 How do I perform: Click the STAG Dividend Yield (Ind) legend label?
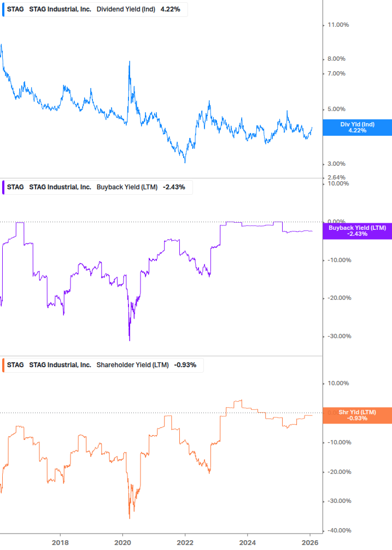point(95,9)
